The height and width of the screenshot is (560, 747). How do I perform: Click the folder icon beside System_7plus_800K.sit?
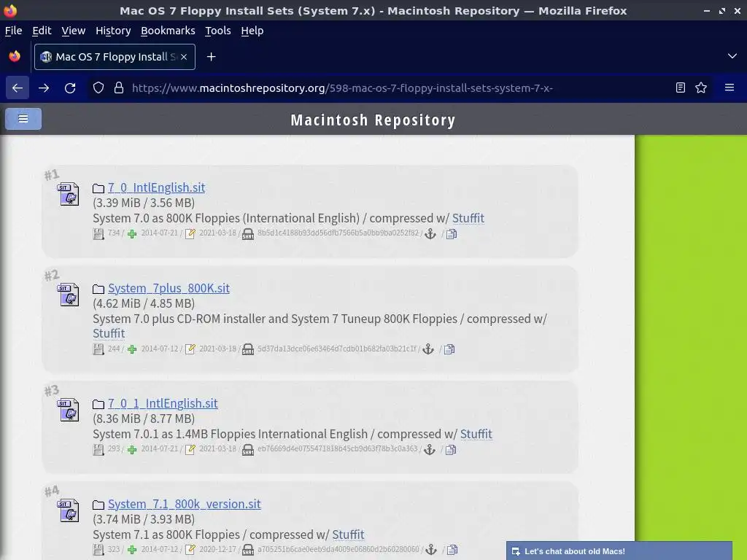(98, 289)
